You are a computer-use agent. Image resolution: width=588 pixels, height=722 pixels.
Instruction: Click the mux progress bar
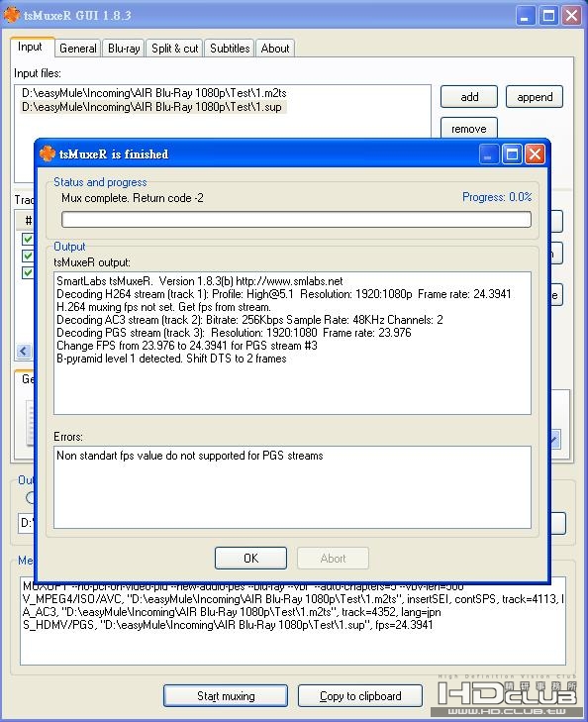pyautogui.click(x=296, y=219)
